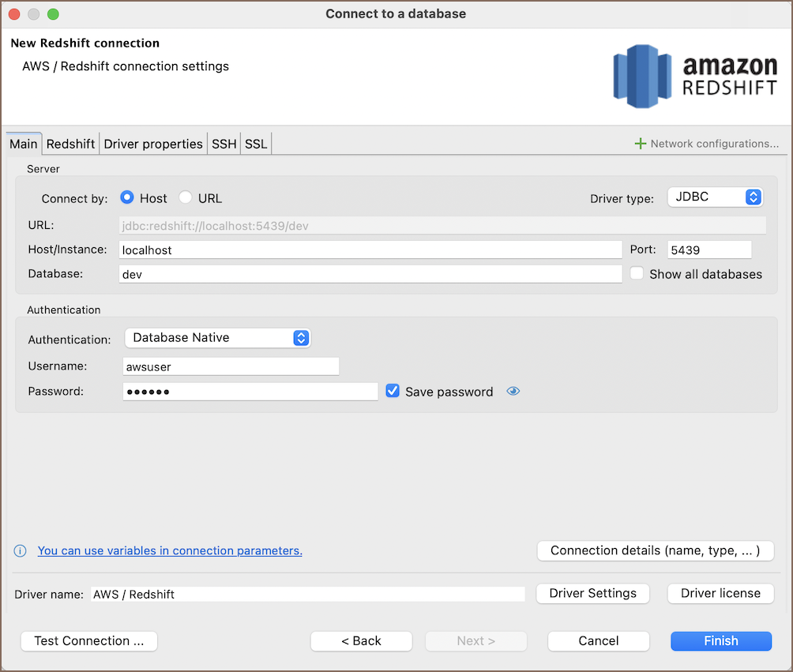This screenshot has height=672, width=793.
Task: Enable Show all databases checkbox
Action: click(x=637, y=274)
